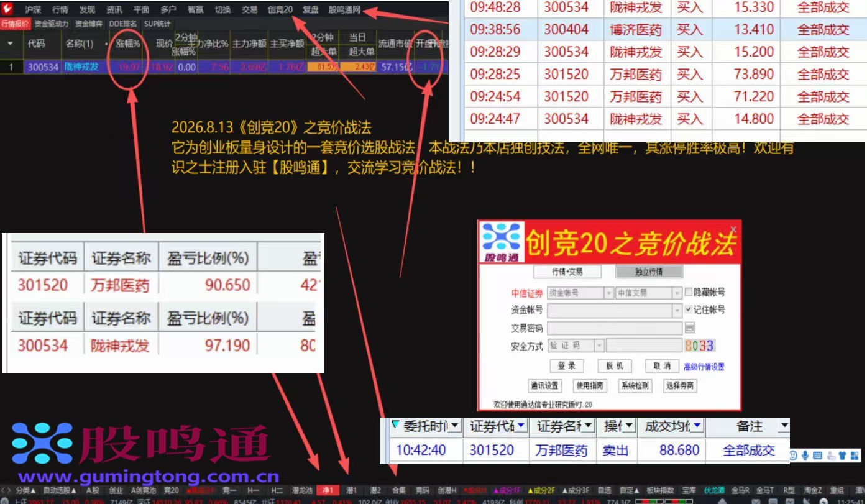
Task: Click the 09:38:56 博济医药 买入 row
Action: pyautogui.click(x=666, y=29)
